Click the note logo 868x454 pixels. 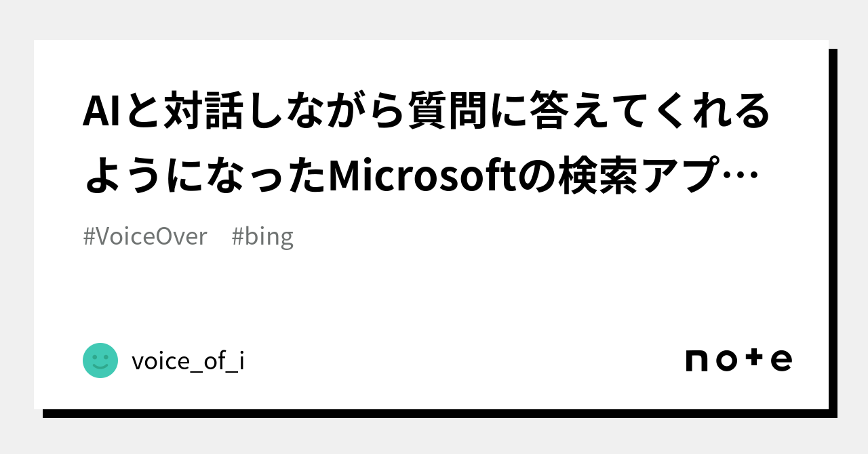[738, 360]
